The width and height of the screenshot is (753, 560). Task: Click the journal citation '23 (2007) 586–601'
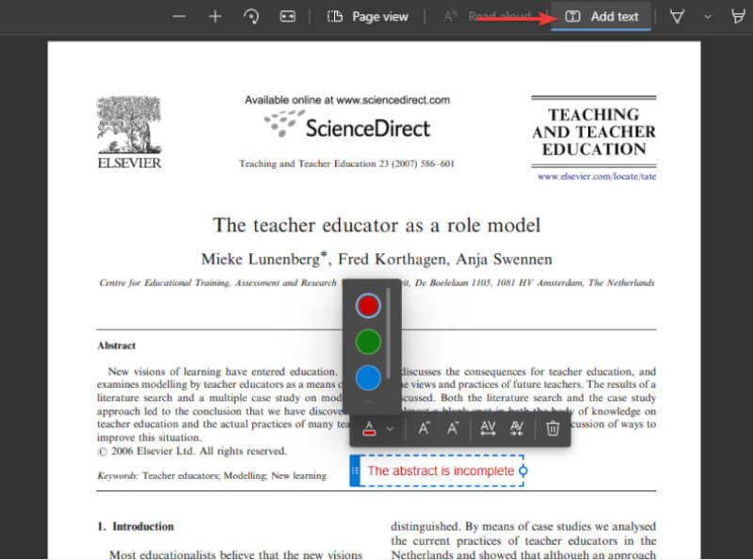click(x=416, y=164)
